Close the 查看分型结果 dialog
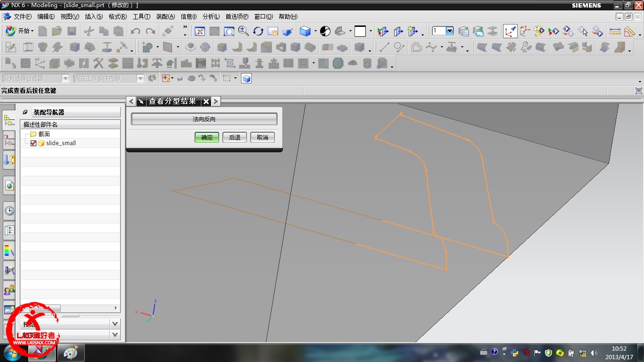 (206, 101)
